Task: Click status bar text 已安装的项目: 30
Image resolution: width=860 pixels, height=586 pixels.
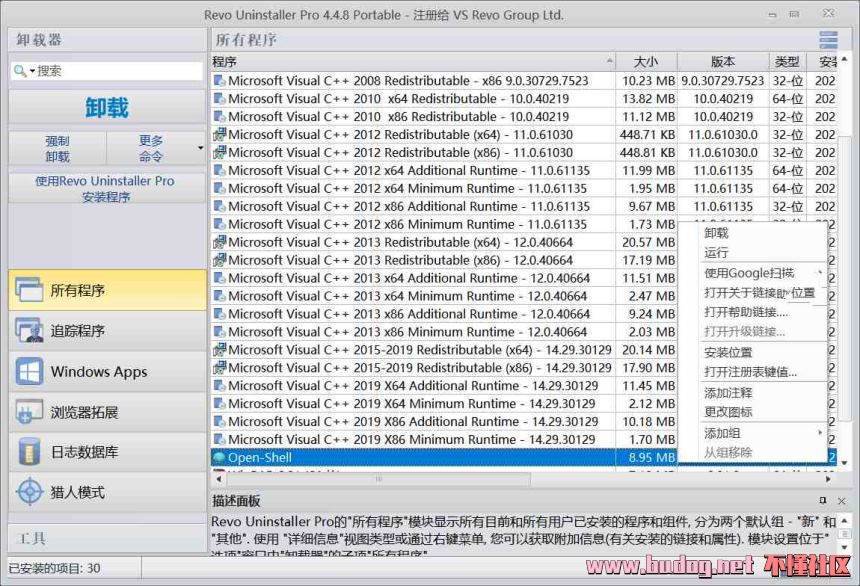Action: pos(55,568)
